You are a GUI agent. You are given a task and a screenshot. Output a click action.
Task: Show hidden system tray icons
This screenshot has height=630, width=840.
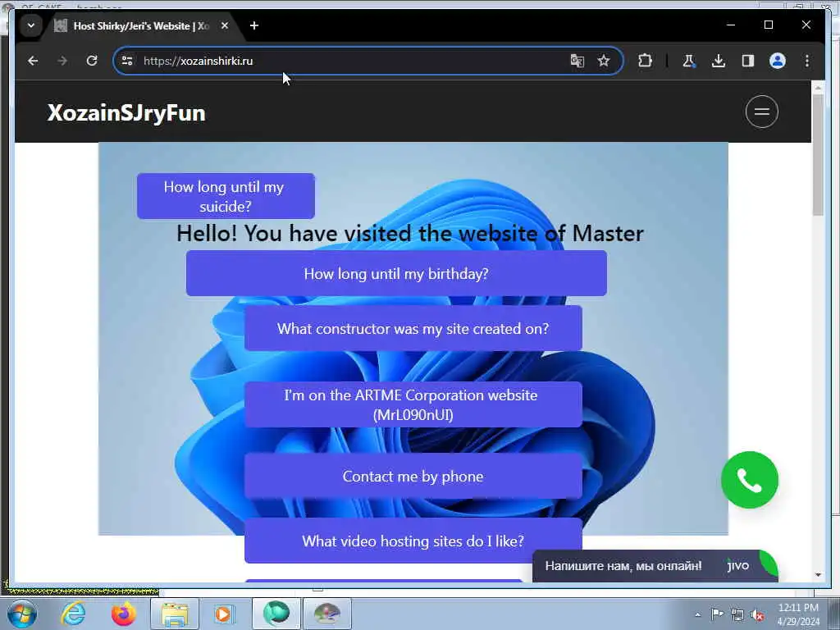(697, 614)
